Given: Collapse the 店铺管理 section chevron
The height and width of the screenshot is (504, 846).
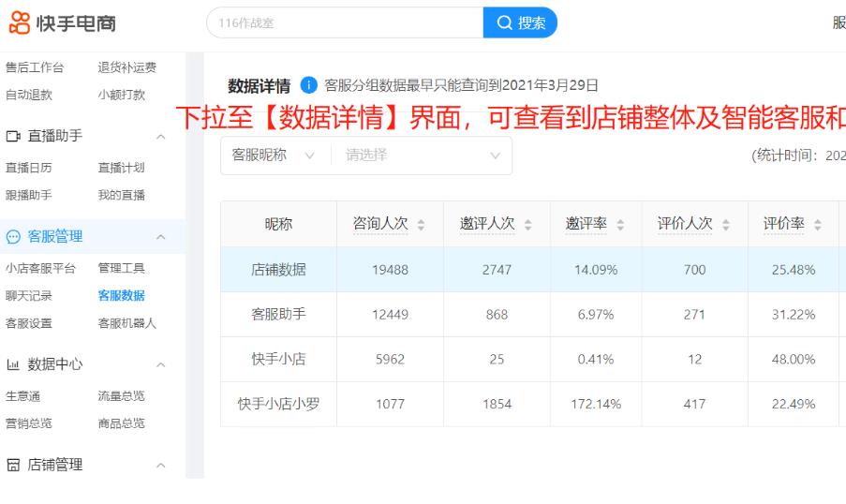Looking at the screenshot, I should tap(161, 466).
